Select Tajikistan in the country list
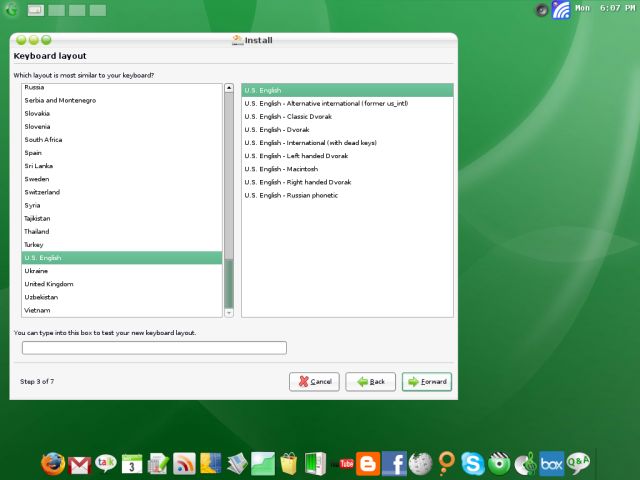Screen dimensions: 640x480 (122, 218)
